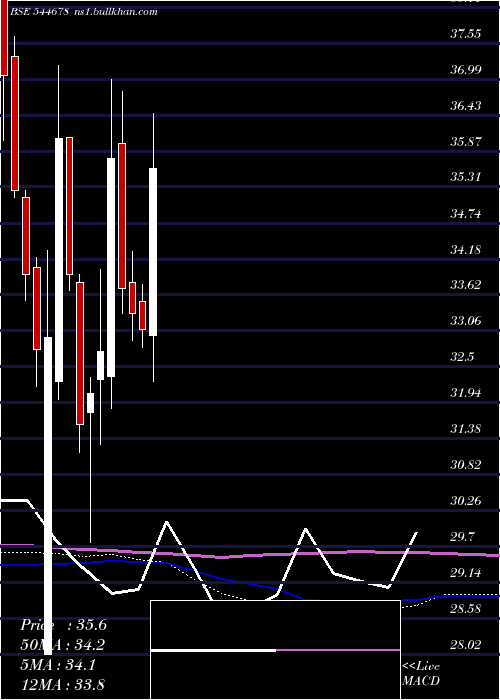Screen dimensions: 500x700
Task: Select the 31.38 price axis label
Action: tap(466, 429)
